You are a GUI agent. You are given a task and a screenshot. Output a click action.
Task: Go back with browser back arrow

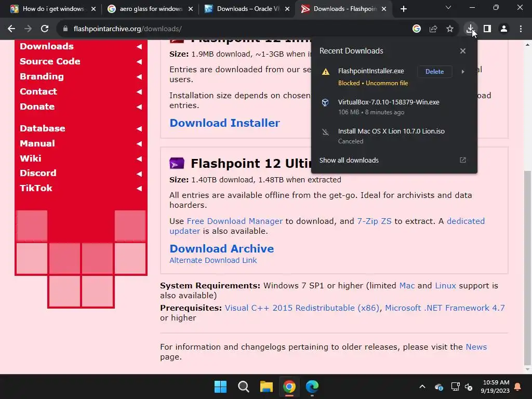point(11,29)
